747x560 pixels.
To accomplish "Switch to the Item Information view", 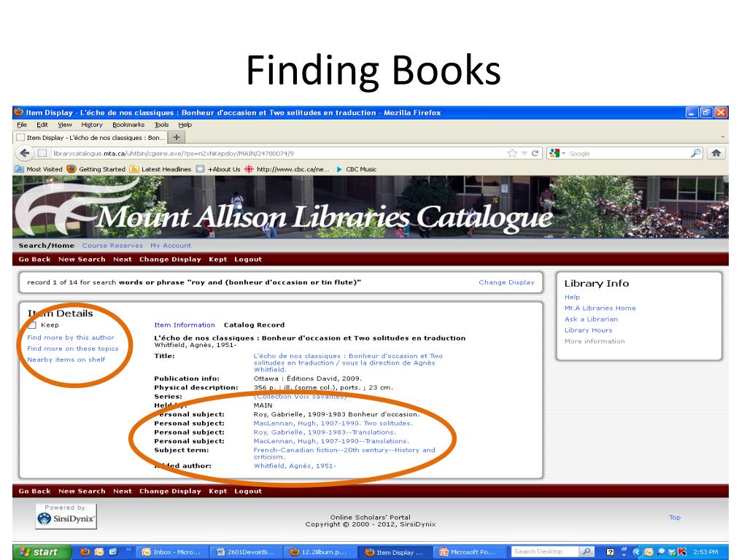I will coord(185,325).
